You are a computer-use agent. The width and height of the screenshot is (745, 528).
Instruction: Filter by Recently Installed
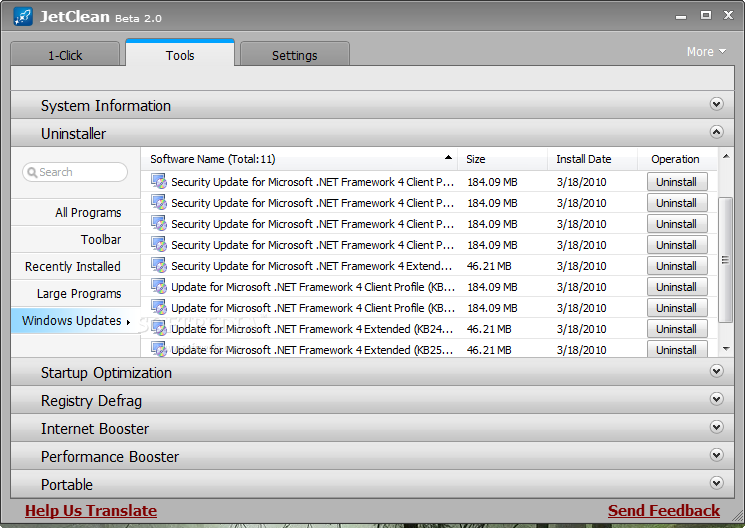coord(76,267)
